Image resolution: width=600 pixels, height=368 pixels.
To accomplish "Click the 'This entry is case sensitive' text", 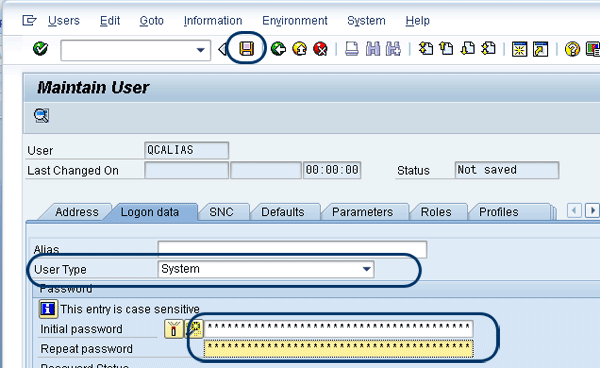I will coord(130,309).
